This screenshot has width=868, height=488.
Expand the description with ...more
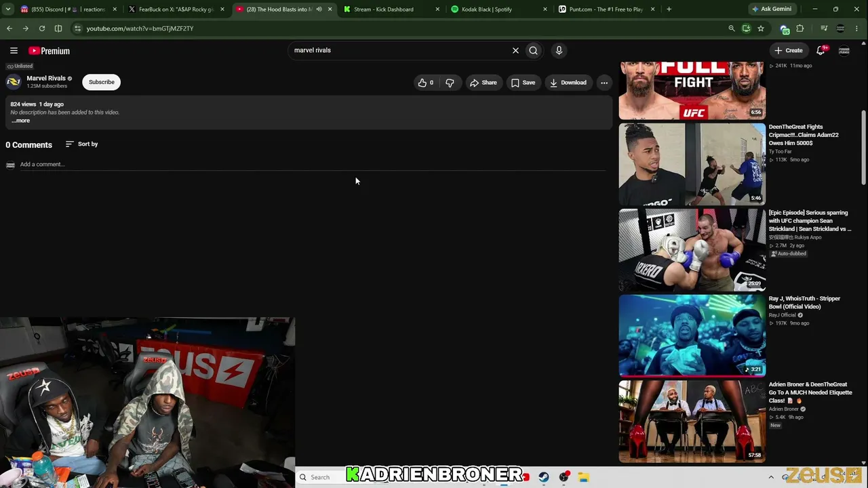click(x=20, y=121)
